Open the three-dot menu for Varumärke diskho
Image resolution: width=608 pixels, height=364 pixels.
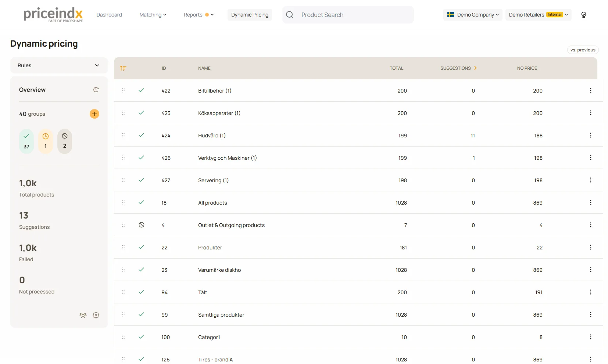tap(591, 270)
